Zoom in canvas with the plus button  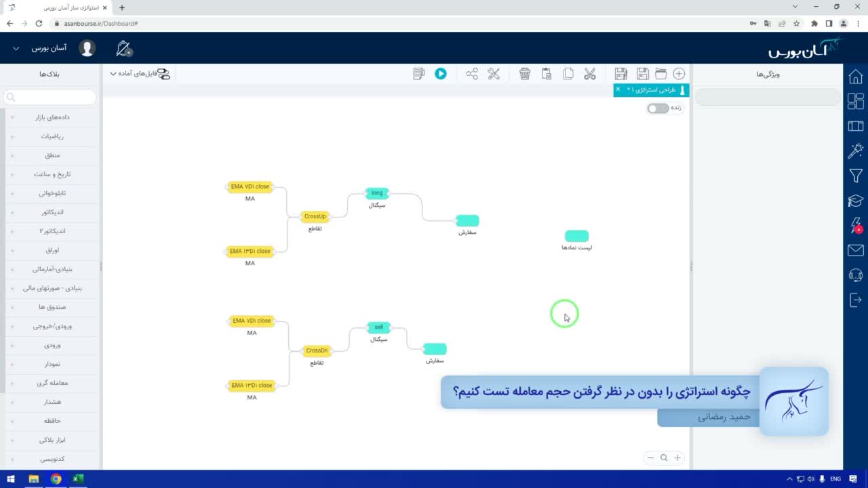677,457
